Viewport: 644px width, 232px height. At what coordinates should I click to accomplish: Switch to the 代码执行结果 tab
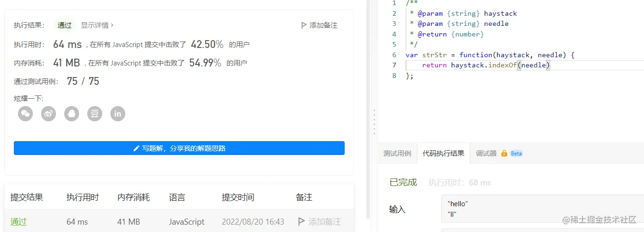point(444,153)
